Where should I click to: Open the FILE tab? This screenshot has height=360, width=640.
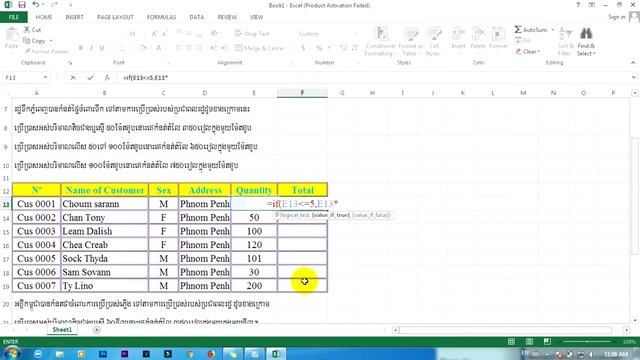(x=14, y=17)
